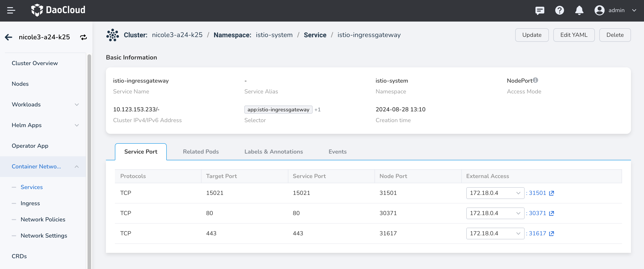644x269 pixels.
Task: Open the IP dropdown for Node Port 31617
Action: tap(495, 234)
